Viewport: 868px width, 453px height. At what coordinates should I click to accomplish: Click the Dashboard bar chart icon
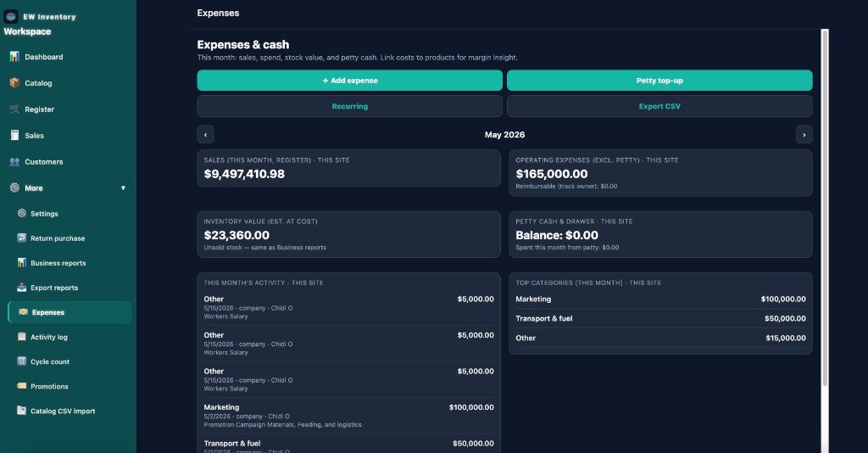14,57
